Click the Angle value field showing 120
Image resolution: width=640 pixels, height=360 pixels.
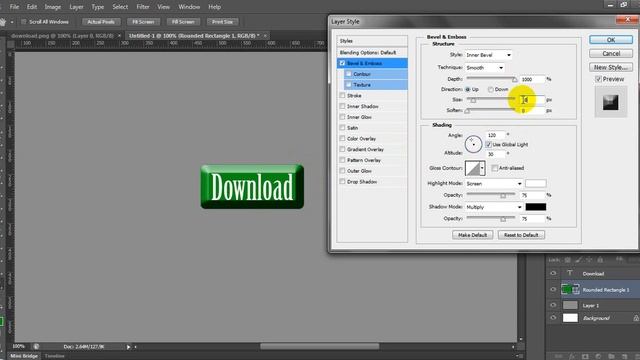pyautogui.click(x=495, y=135)
